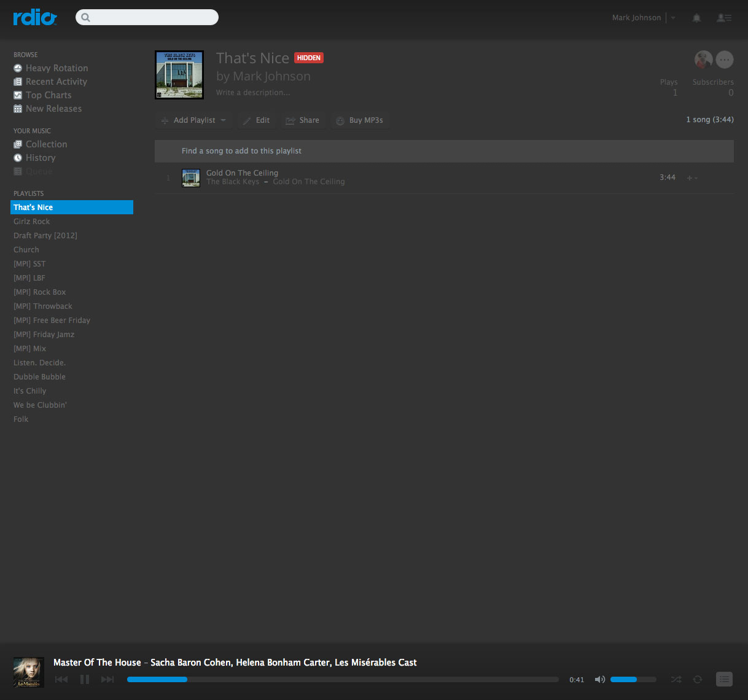Click Write a description field
The height and width of the screenshot is (700, 748).
[253, 93]
